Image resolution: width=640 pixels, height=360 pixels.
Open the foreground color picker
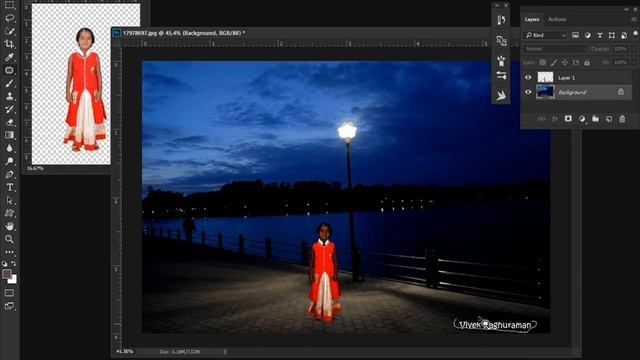[7, 274]
